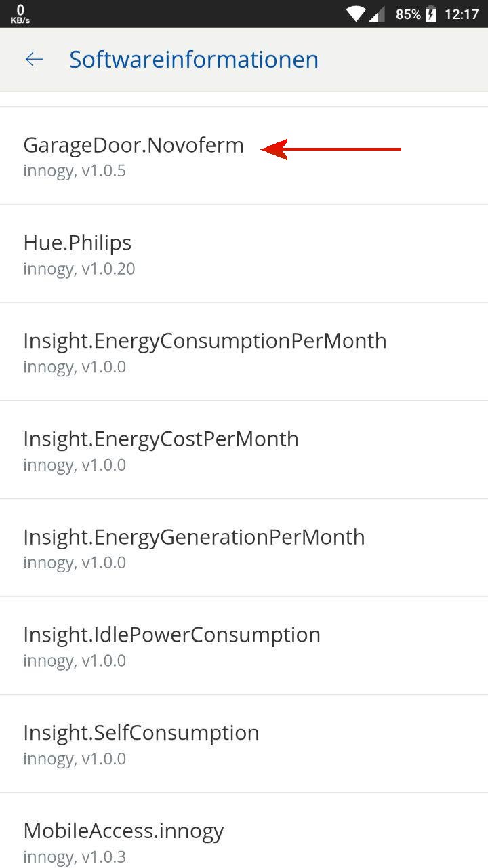Tap version v1.0.20 under Hue.Philips
This screenshot has width=488, height=868.
coord(108,269)
